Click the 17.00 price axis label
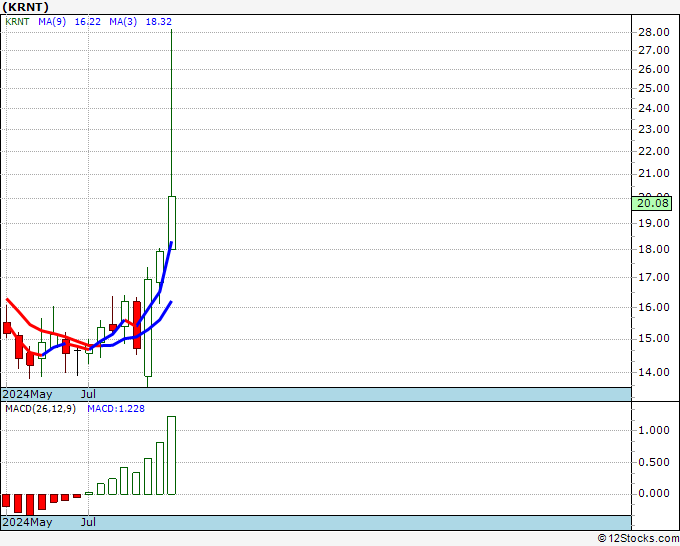 click(x=654, y=277)
